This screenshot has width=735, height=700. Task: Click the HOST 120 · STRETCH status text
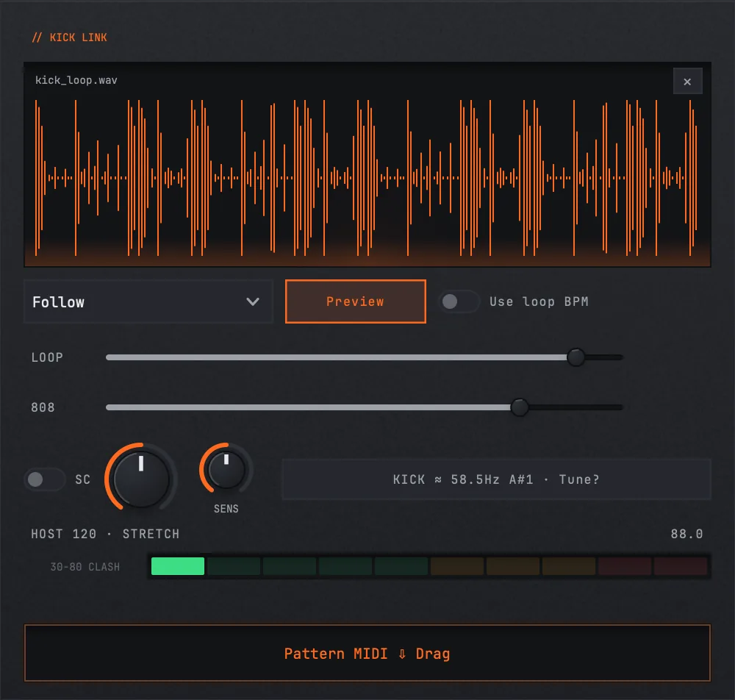[x=105, y=534]
